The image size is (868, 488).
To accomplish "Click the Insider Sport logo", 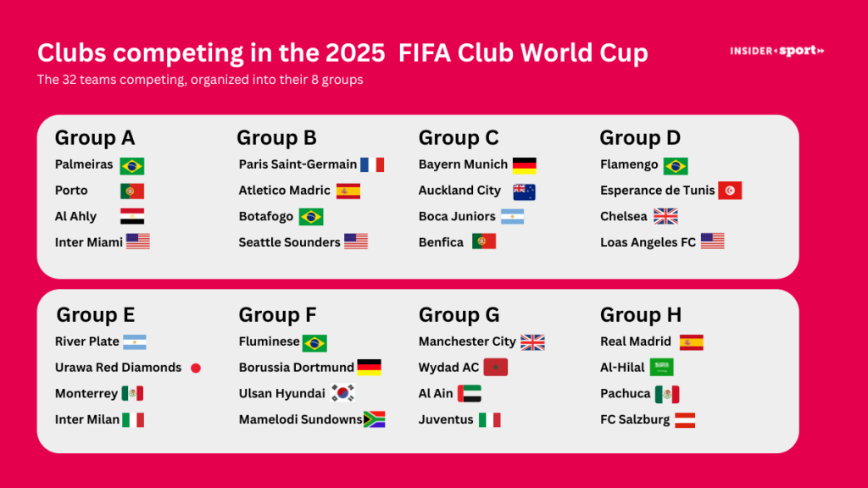I will [x=776, y=51].
